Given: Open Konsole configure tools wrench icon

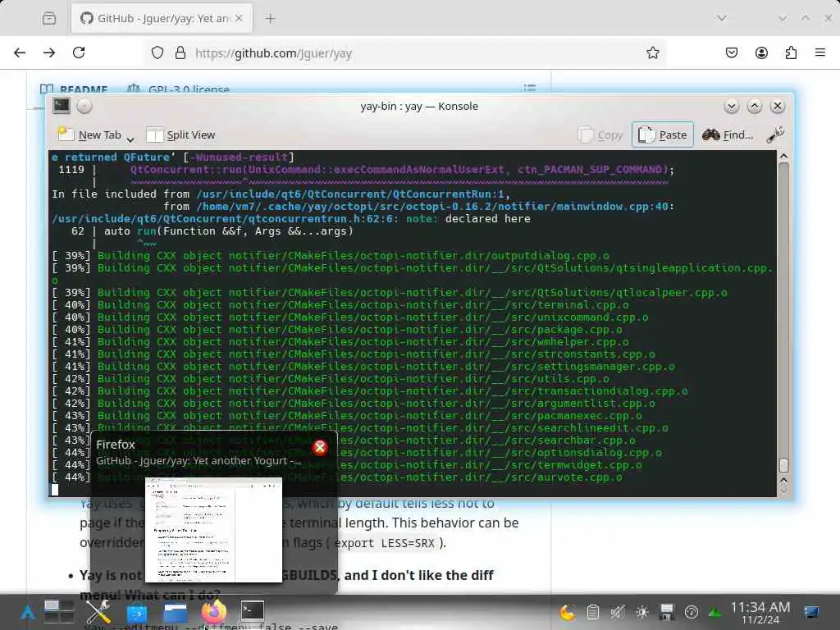Looking at the screenshot, I should click(x=775, y=135).
